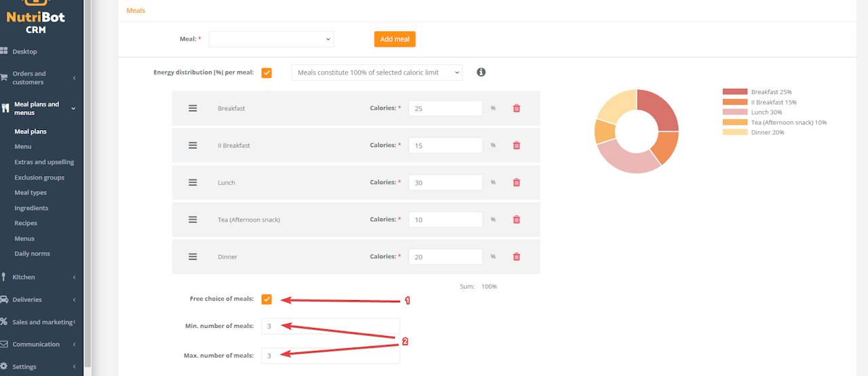Screen dimensions: 868x376
Task: Open the Meal selection dropdown
Action: coord(271,39)
